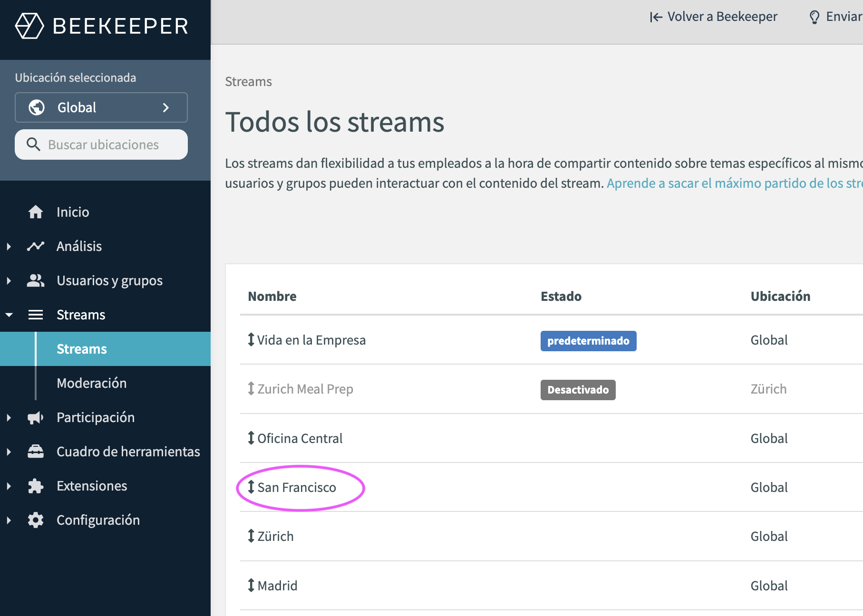The image size is (863, 616).
Task: Focus the Buscar ubicaciones search field
Action: (101, 144)
